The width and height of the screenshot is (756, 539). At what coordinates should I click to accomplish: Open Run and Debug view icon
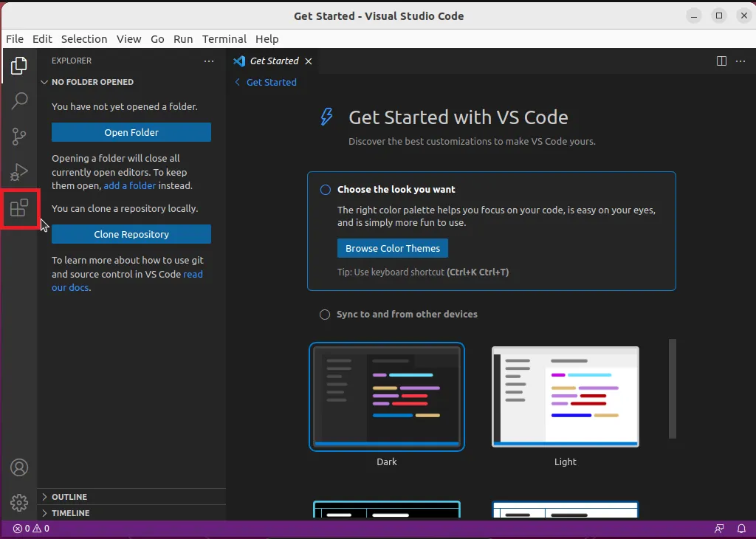(18, 172)
